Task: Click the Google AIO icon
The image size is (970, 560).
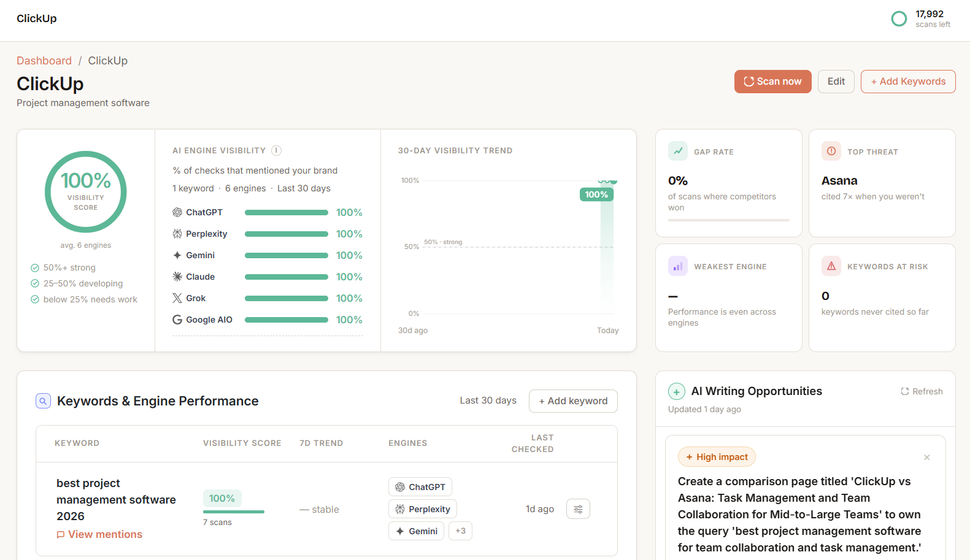Action: click(x=177, y=320)
